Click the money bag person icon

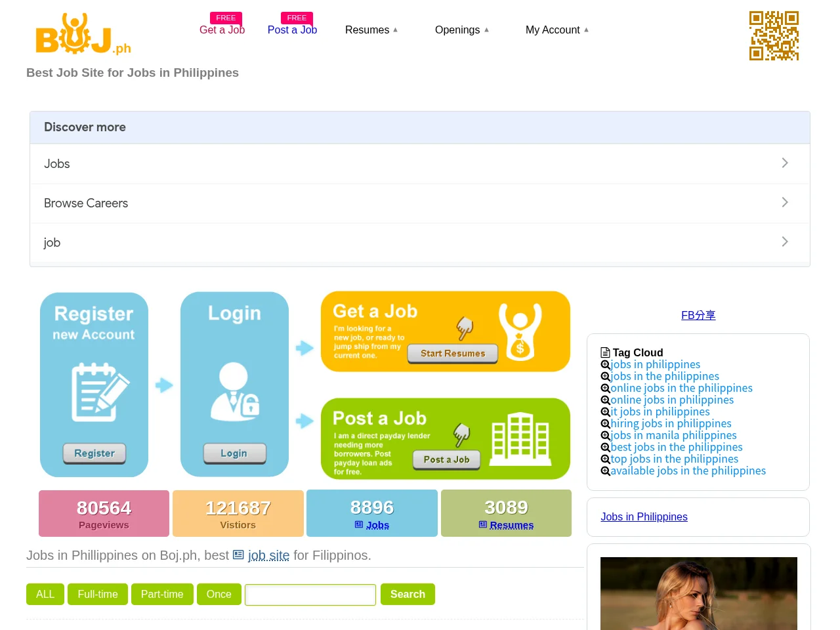(x=520, y=332)
